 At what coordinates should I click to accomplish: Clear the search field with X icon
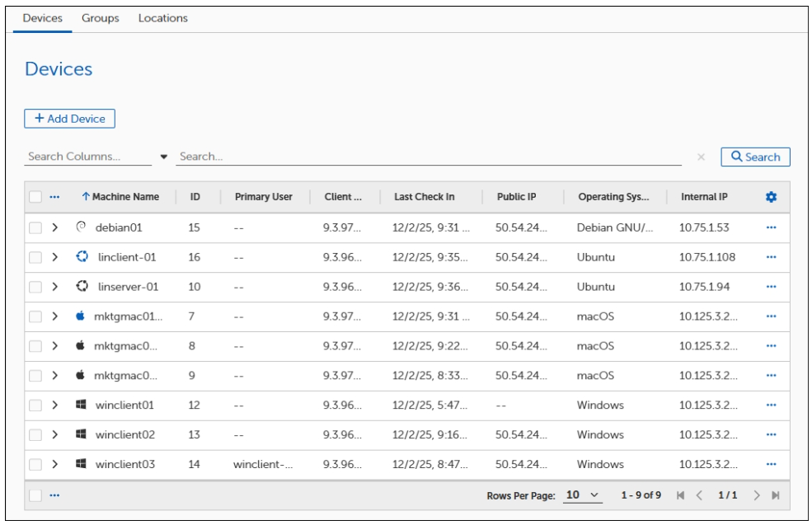701,157
